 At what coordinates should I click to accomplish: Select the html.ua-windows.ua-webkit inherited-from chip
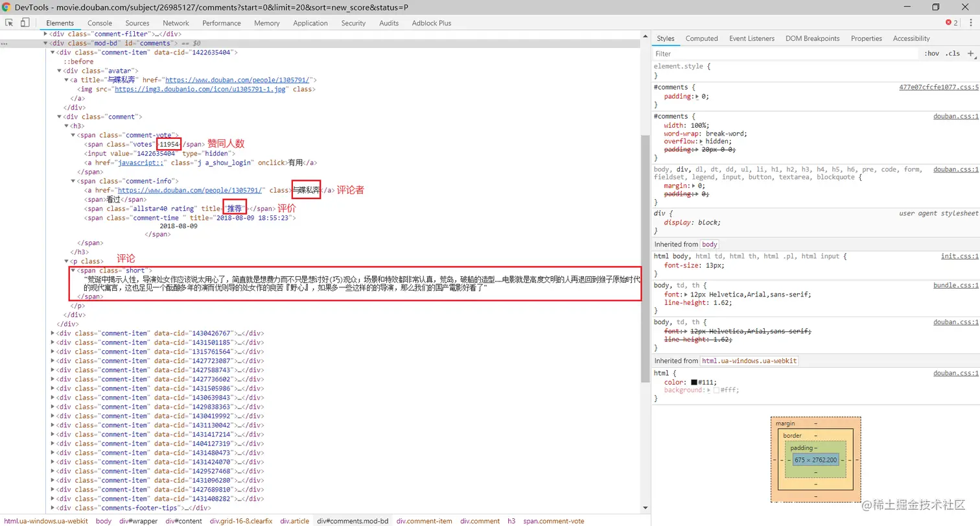(x=749, y=361)
